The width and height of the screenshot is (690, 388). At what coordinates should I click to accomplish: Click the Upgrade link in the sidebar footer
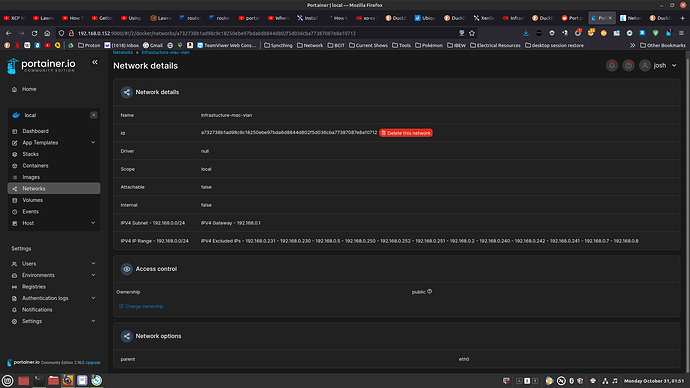click(93, 363)
